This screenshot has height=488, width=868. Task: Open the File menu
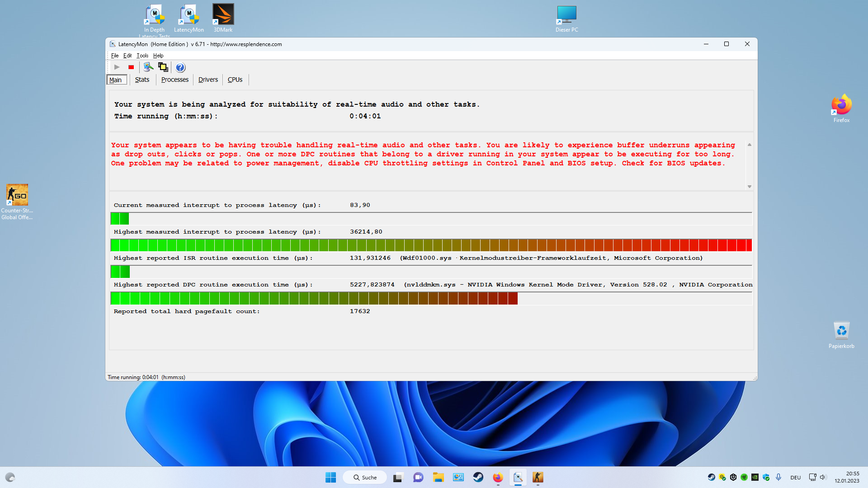point(115,56)
